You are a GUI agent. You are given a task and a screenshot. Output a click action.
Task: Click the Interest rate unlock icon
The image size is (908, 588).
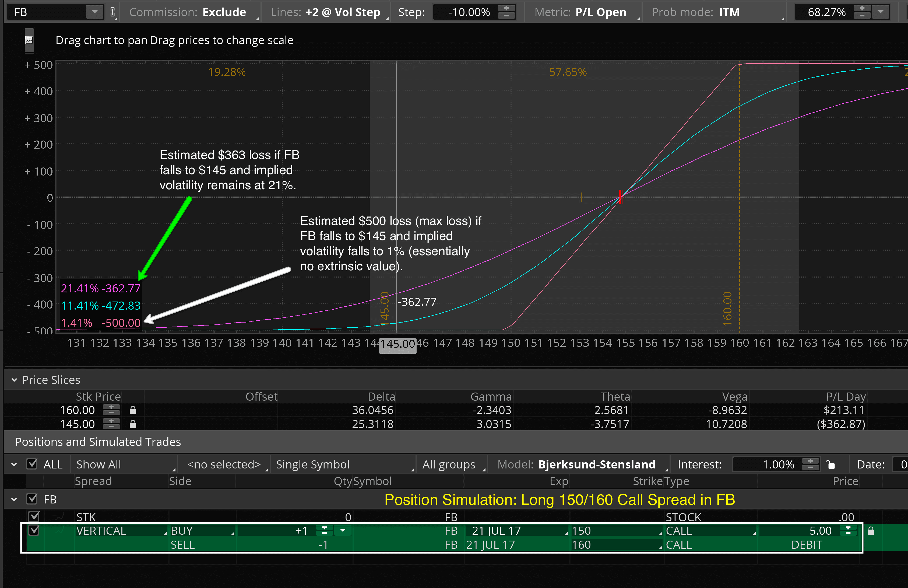click(830, 464)
